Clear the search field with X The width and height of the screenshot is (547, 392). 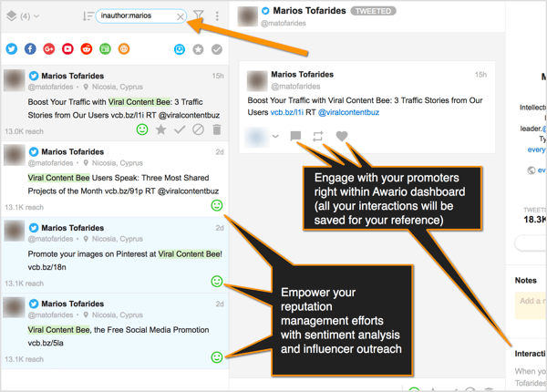tap(181, 16)
